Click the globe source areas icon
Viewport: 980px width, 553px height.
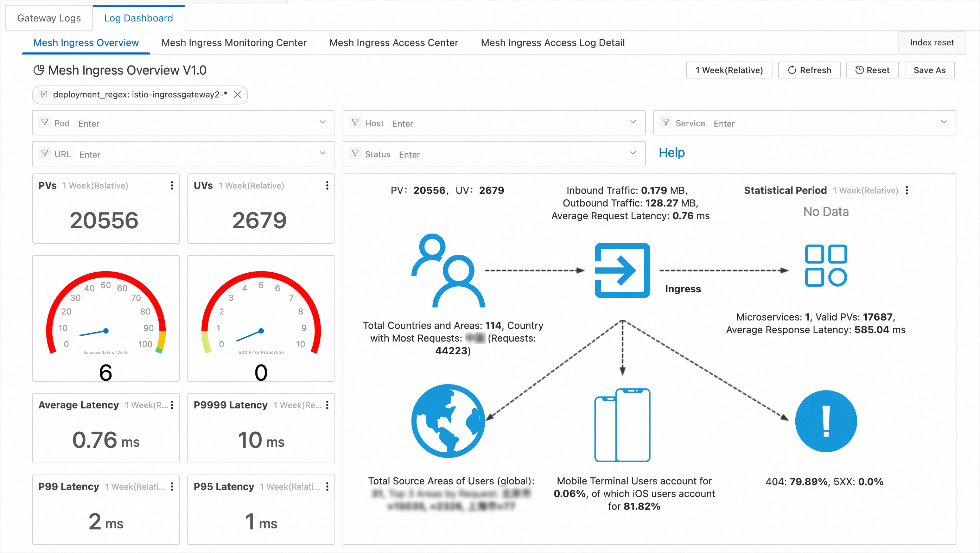[x=448, y=421]
